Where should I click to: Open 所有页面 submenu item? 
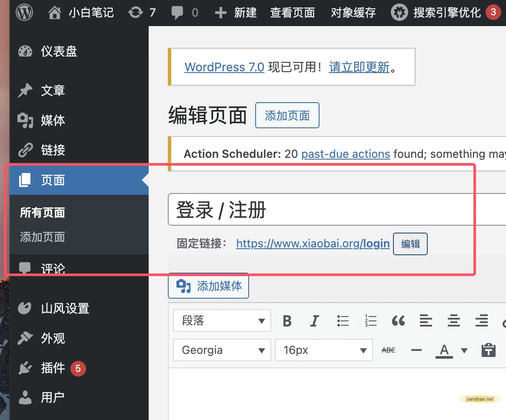(42, 213)
